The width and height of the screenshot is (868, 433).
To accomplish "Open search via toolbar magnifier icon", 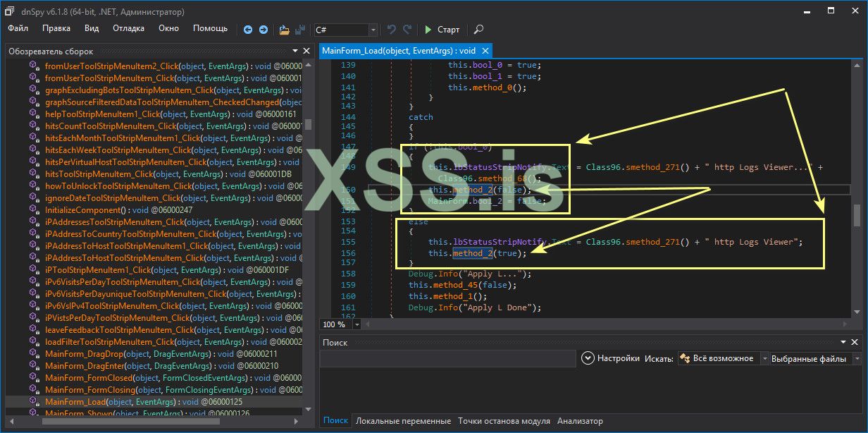I will [478, 30].
